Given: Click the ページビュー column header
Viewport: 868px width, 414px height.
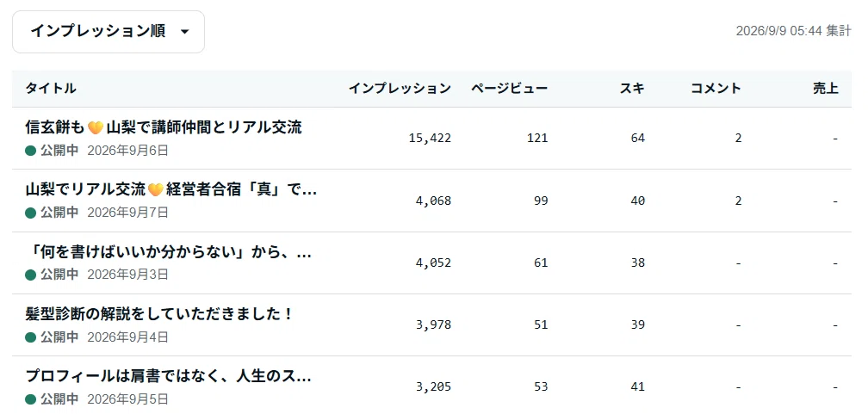Looking at the screenshot, I should [x=509, y=89].
